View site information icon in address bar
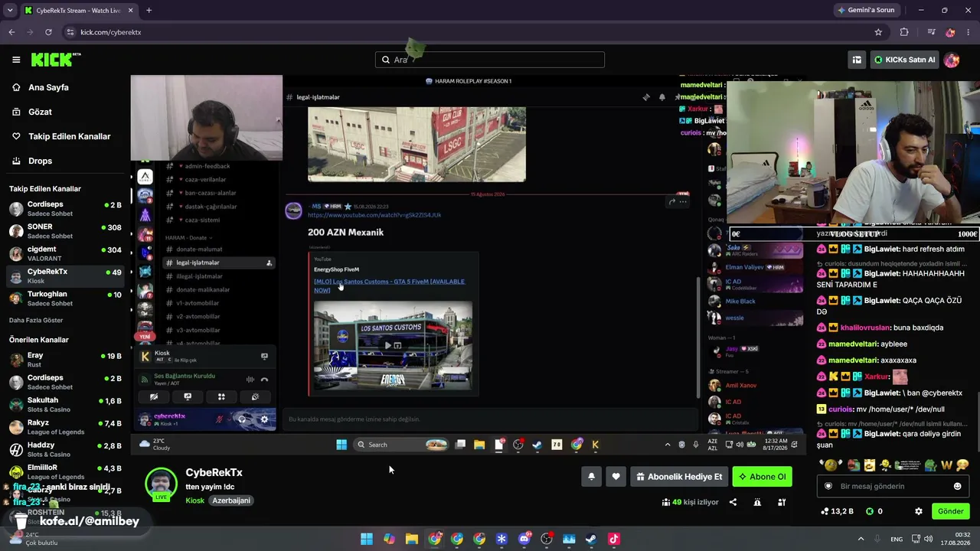980x551 pixels. pos(70,32)
